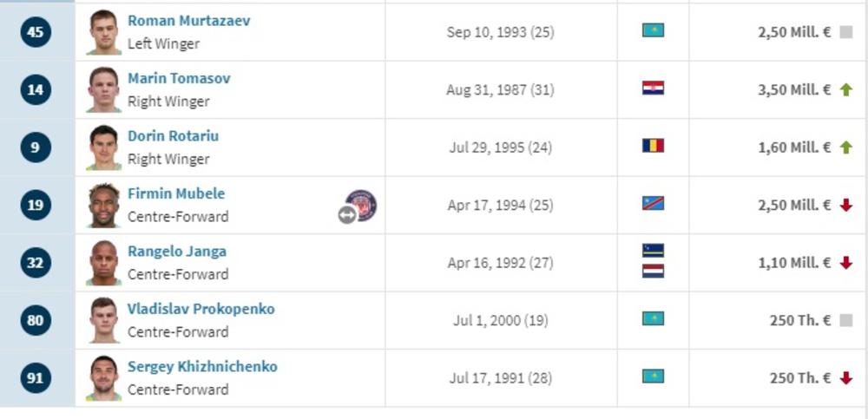
Task: Open Marin Tomasov's player profile link
Action: pyautogui.click(x=179, y=78)
